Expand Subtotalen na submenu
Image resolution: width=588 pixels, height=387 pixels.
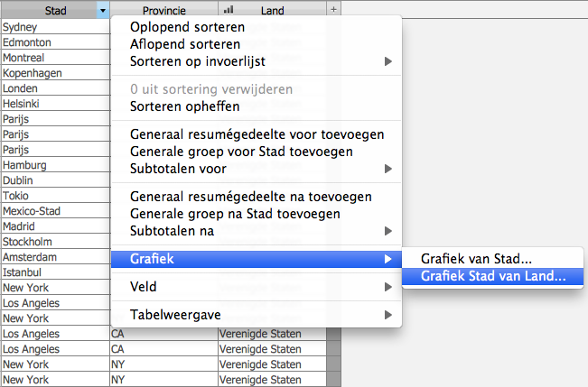coord(257,231)
